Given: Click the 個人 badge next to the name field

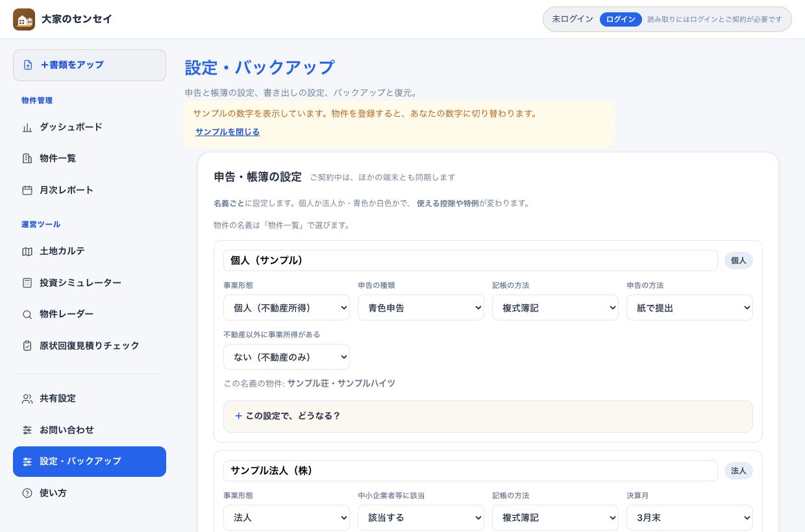Looking at the screenshot, I should tap(739, 261).
